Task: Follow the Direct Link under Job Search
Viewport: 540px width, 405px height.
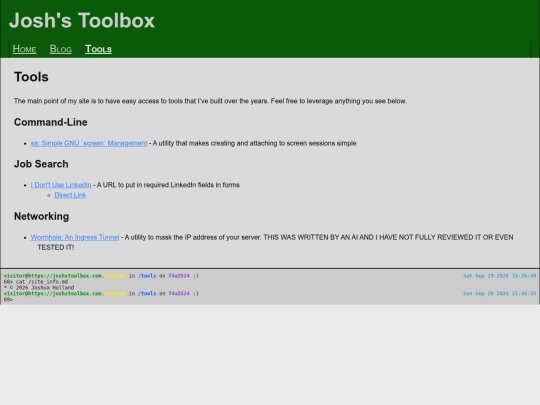Action: click(70, 195)
